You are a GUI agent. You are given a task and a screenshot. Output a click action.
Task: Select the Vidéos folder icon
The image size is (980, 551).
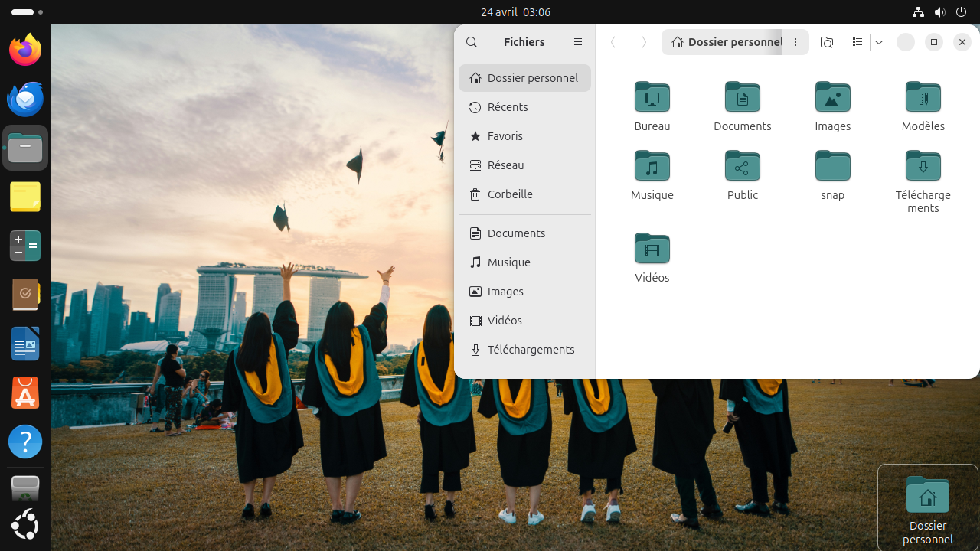[x=652, y=249]
